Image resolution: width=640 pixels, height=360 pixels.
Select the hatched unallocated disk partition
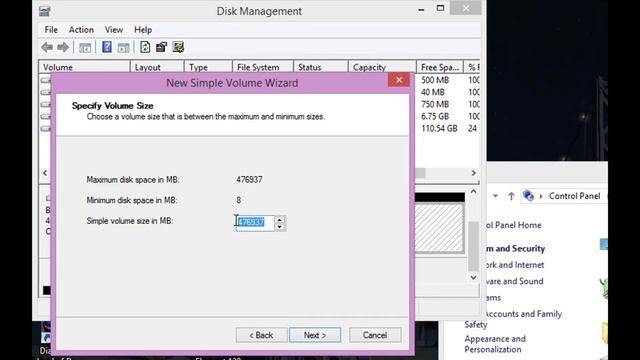pyautogui.click(x=440, y=228)
